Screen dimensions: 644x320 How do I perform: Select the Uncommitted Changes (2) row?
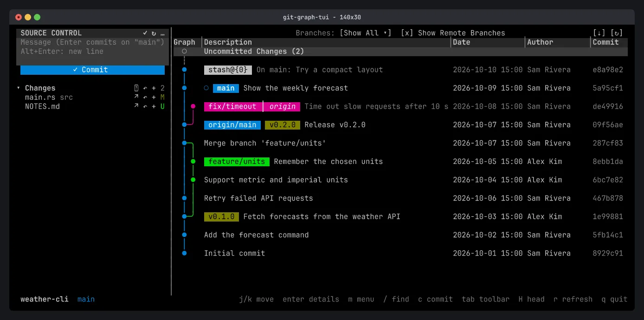(x=400, y=52)
